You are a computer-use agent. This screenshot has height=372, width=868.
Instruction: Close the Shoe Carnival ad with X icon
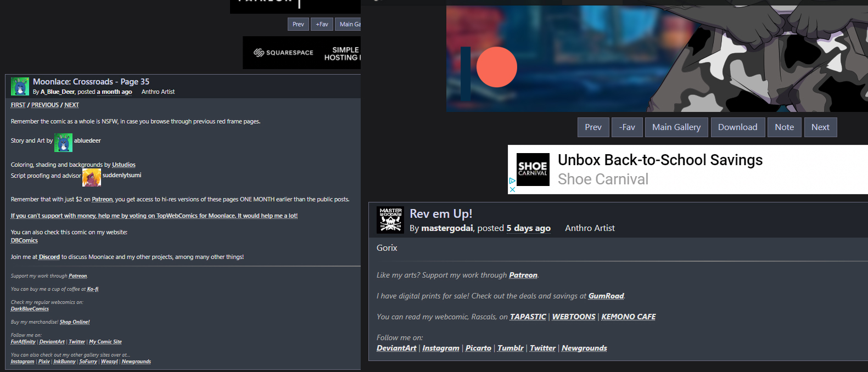pyautogui.click(x=512, y=189)
